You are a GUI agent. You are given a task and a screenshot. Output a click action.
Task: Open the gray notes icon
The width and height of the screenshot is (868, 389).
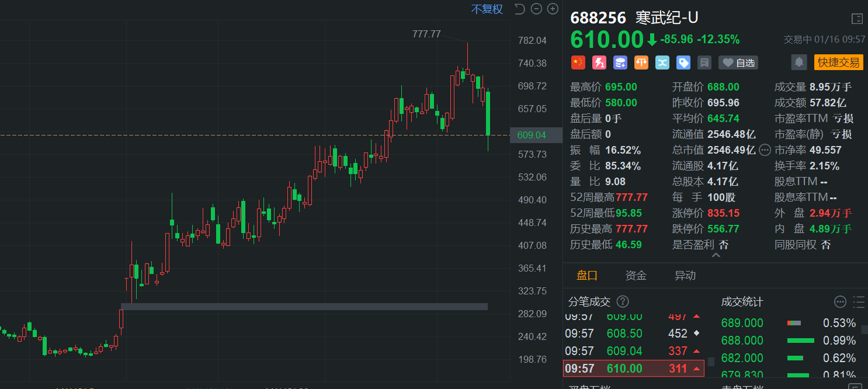[704, 62]
